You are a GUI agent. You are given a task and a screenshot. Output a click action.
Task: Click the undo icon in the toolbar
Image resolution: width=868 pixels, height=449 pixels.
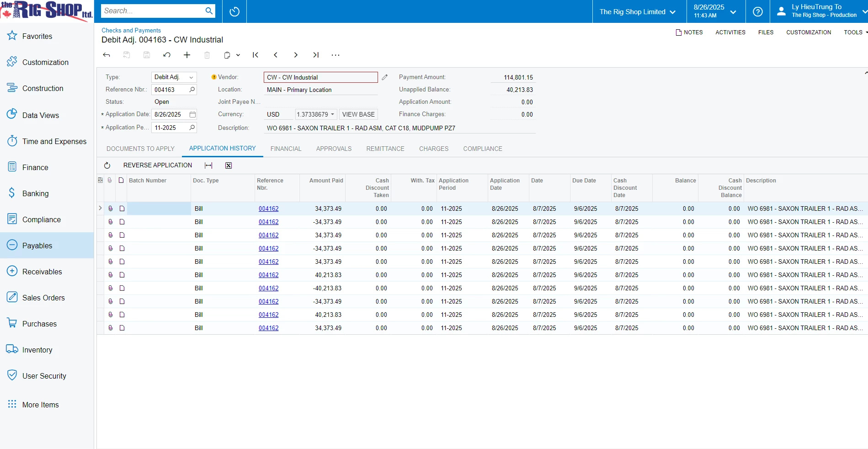click(167, 55)
